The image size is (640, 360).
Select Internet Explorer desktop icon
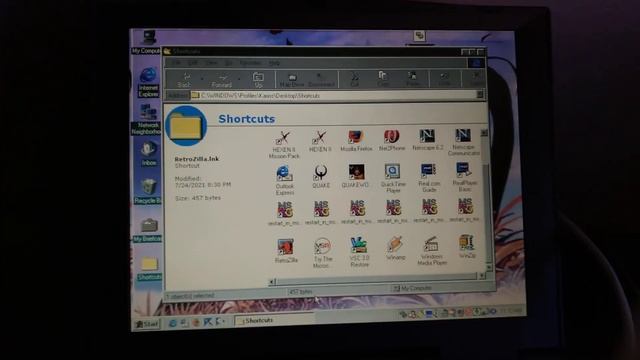(148, 83)
